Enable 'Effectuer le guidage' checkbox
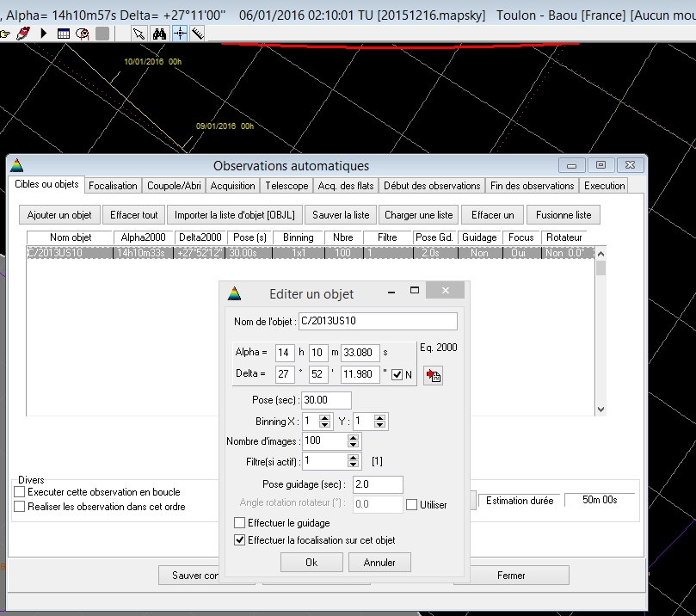Screen dimensions: 696x616 [240, 523]
